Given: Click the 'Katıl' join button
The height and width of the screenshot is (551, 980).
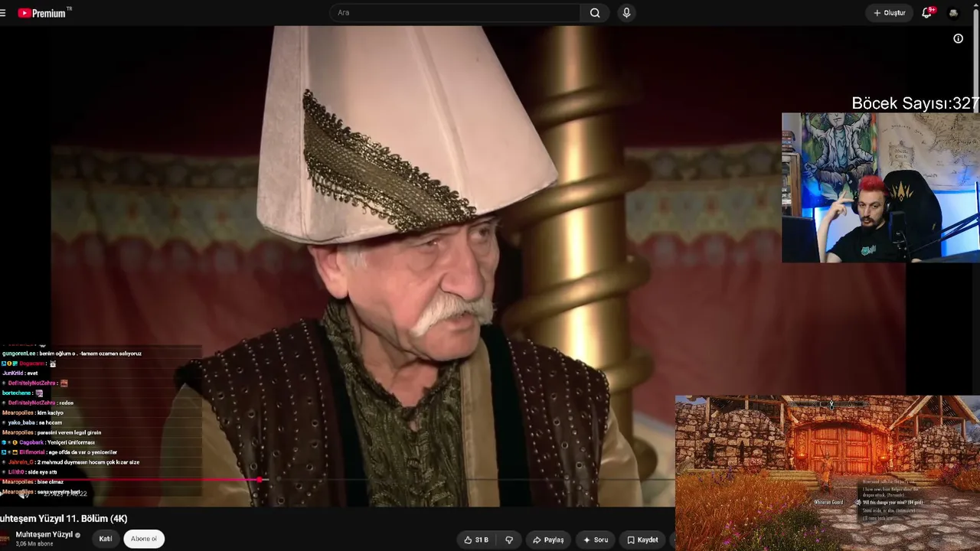Looking at the screenshot, I should pos(106,539).
